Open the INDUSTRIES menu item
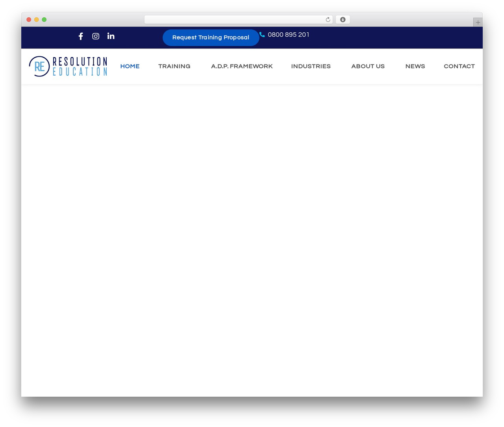This screenshot has height=427, width=504. click(311, 66)
